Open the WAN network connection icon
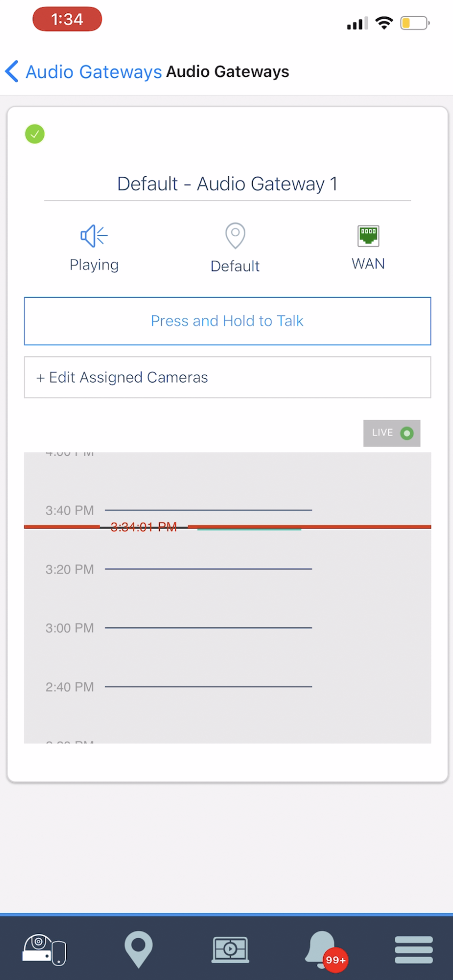The height and width of the screenshot is (980, 453). click(368, 235)
